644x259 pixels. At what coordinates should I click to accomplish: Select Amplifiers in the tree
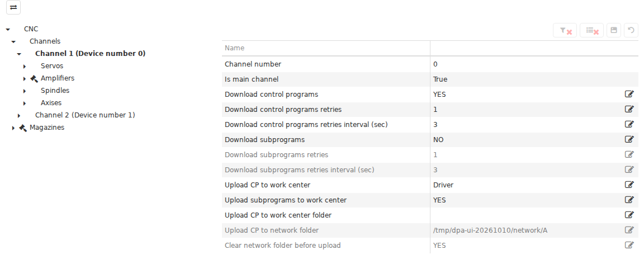coord(58,78)
